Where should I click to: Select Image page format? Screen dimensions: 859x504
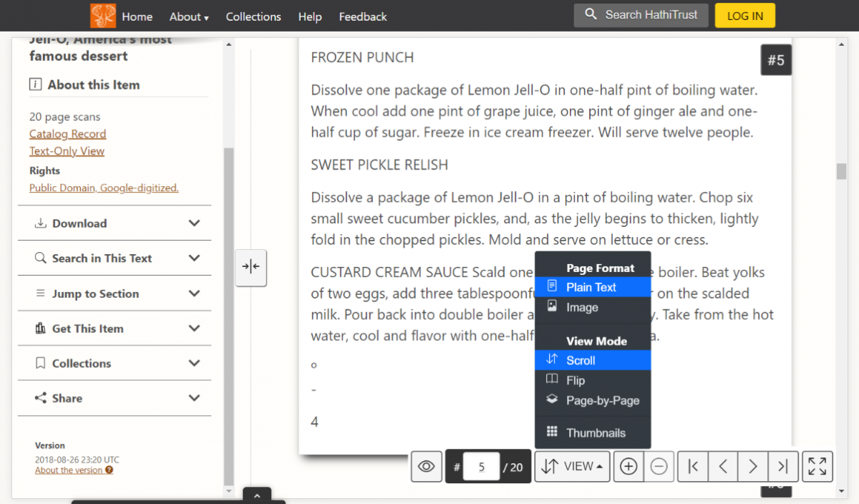(x=593, y=307)
